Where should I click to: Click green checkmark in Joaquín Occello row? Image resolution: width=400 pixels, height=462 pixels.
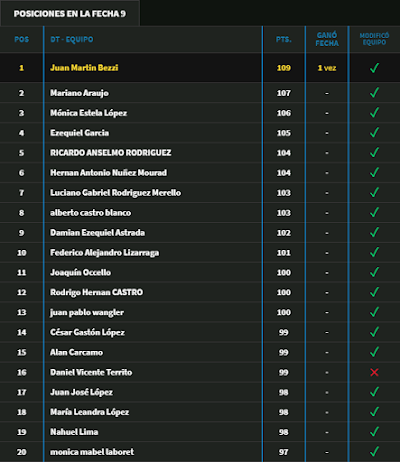tap(374, 272)
